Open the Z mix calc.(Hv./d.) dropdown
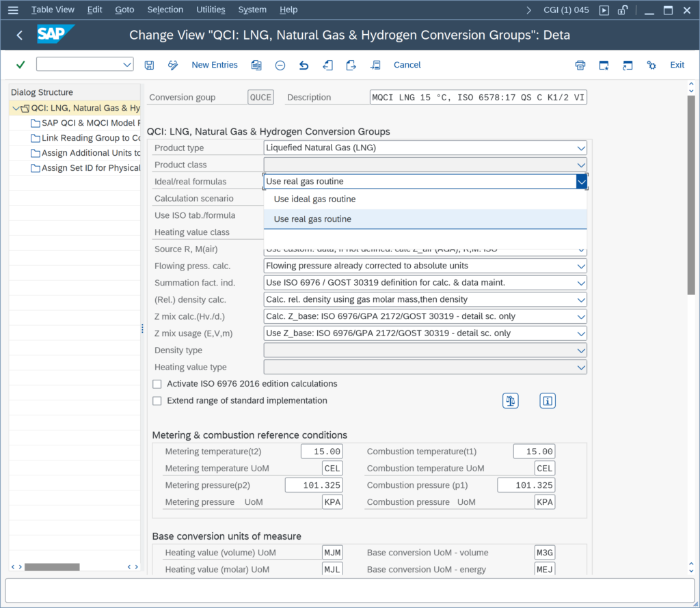This screenshot has width=700, height=608. point(581,317)
